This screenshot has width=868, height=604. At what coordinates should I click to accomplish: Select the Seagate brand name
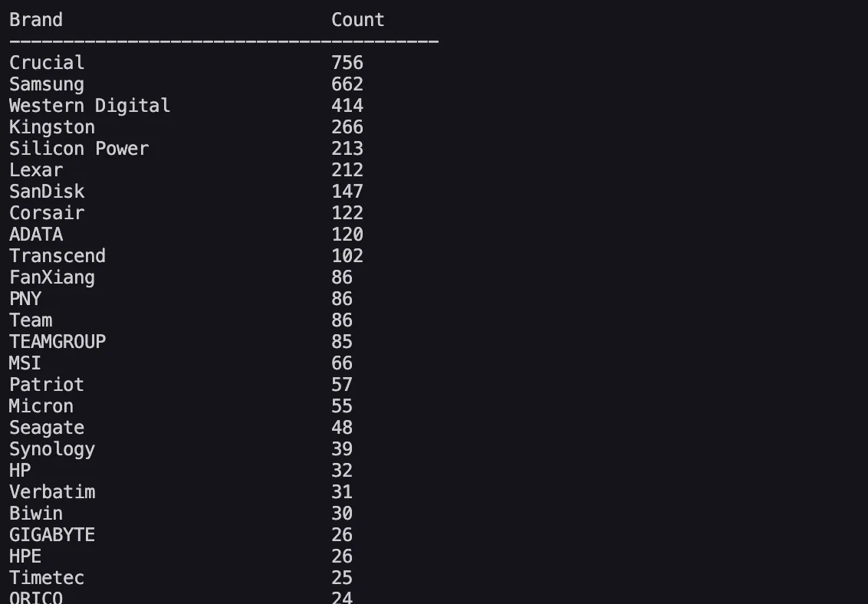[47, 428]
